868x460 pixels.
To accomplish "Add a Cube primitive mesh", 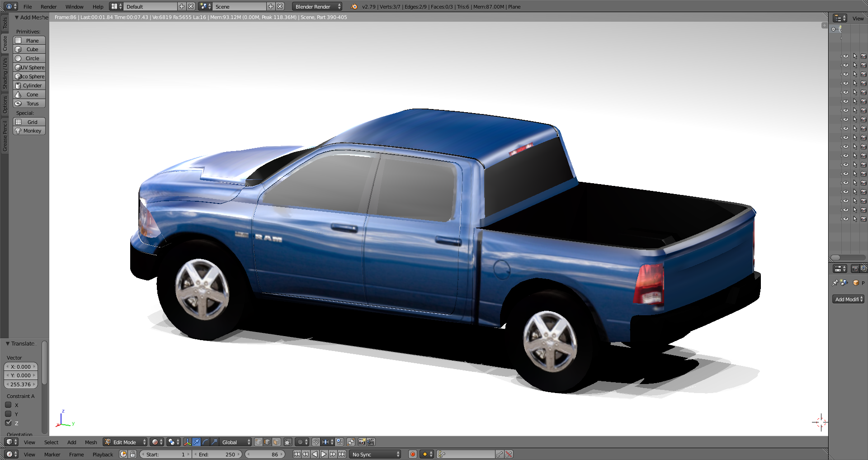I will pyautogui.click(x=29, y=49).
